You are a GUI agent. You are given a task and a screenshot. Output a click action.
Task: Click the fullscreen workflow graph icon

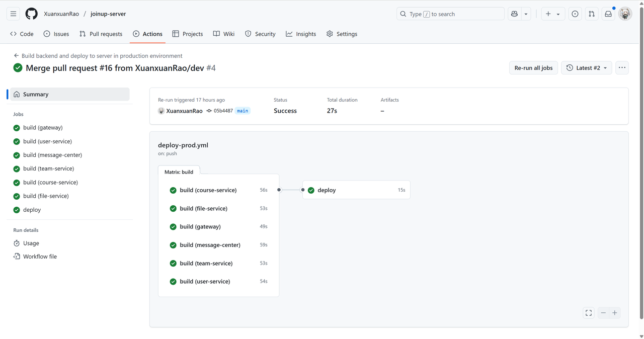pos(589,313)
